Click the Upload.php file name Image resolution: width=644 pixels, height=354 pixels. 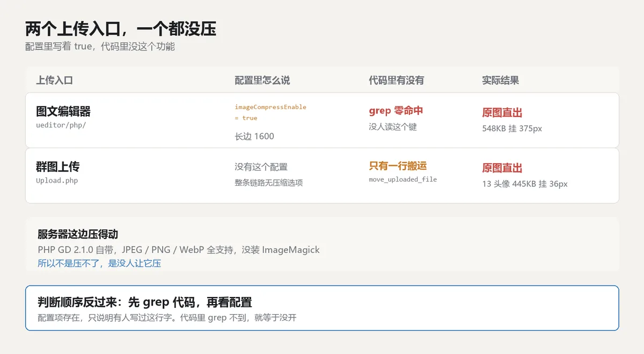click(x=57, y=180)
